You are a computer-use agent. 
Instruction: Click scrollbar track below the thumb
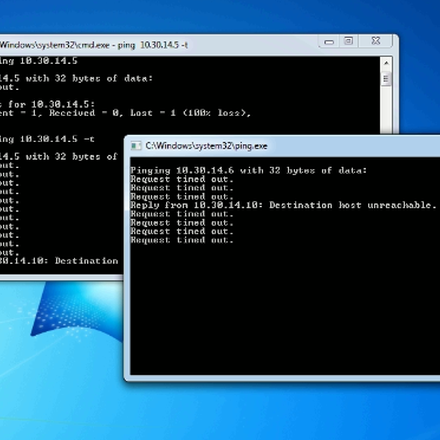(x=386, y=110)
